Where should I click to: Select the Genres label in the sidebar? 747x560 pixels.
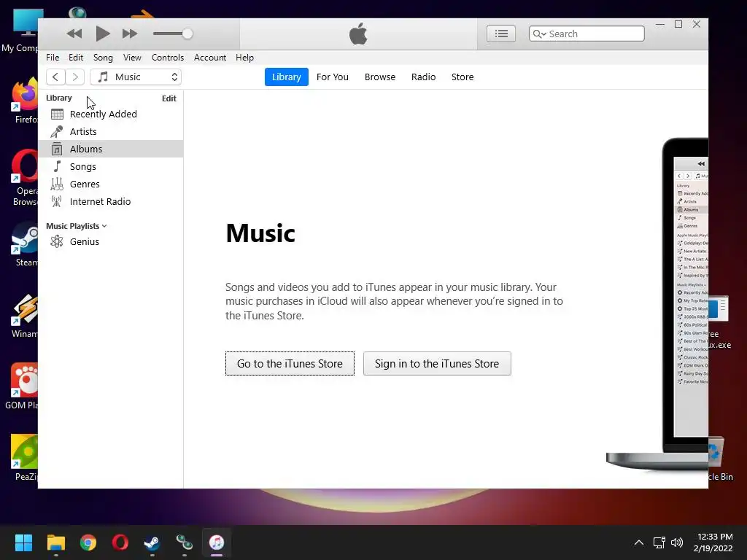pyautogui.click(x=85, y=184)
